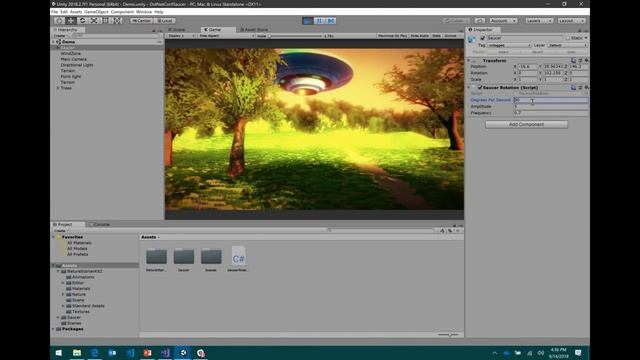The height and width of the screenshot is (360, 640).
Task: Open the Layout dropdown
Action: [x=571, y=20]
